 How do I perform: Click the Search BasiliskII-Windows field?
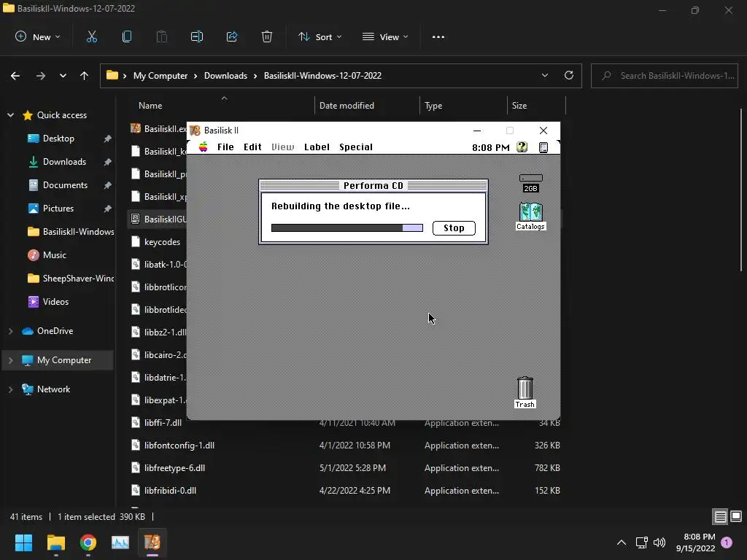pos(665,76)
